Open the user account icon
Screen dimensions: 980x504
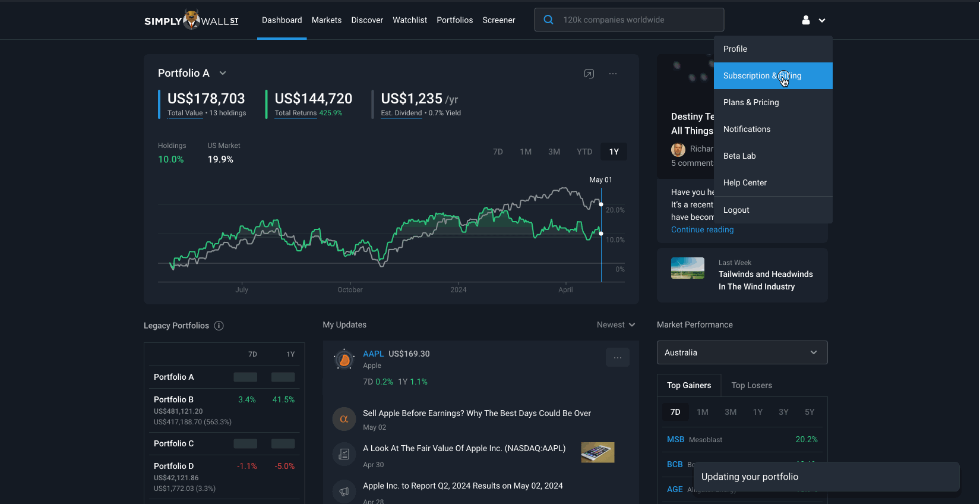pos(806,20)
